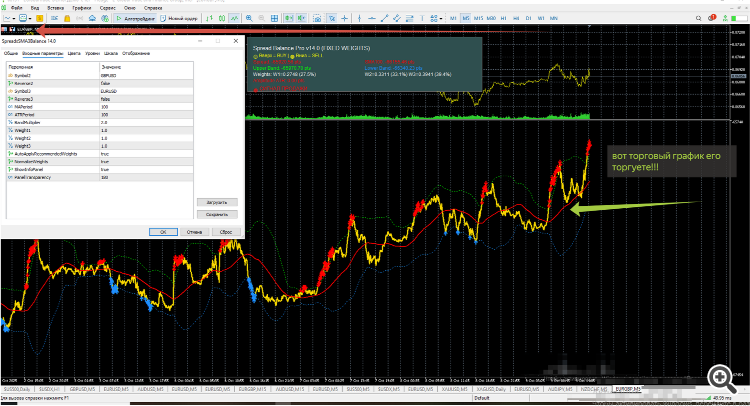This screenshot has height=406, width=750.
Task: Switch to the EURGBP,M15 chart tab
Action: (x=252, y=389)
